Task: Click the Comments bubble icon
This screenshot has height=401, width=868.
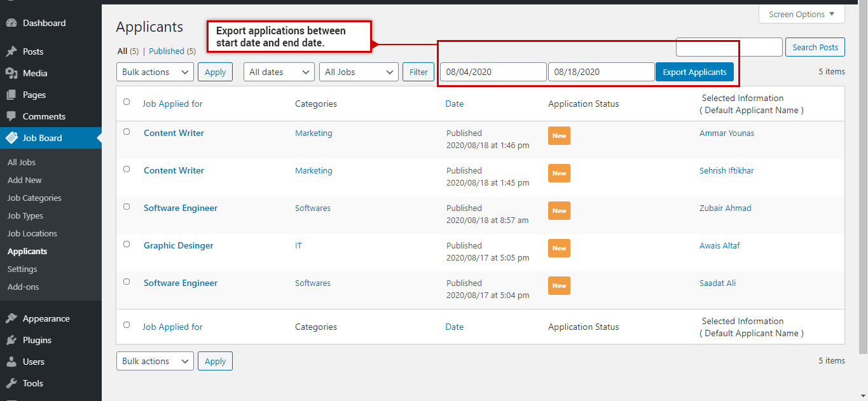Action: [14, 116]
